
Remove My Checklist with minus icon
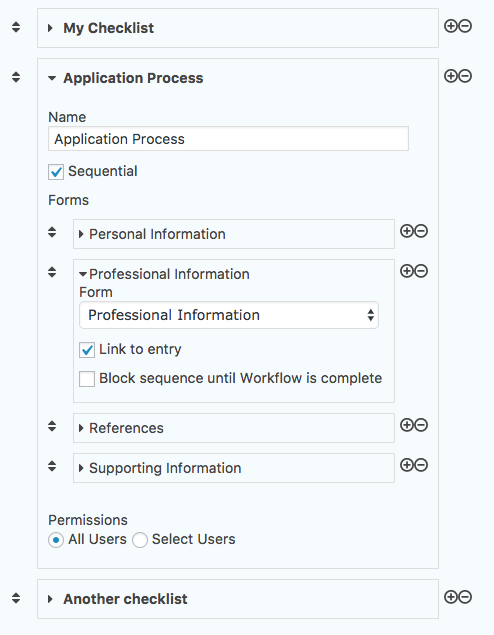click(x=465, y=26)
